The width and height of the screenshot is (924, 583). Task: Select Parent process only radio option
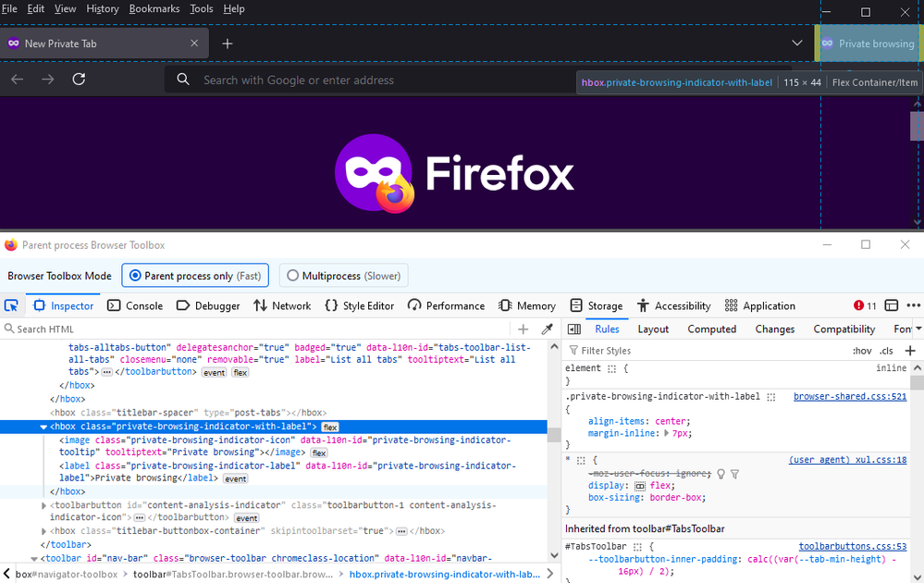point(195,275)
